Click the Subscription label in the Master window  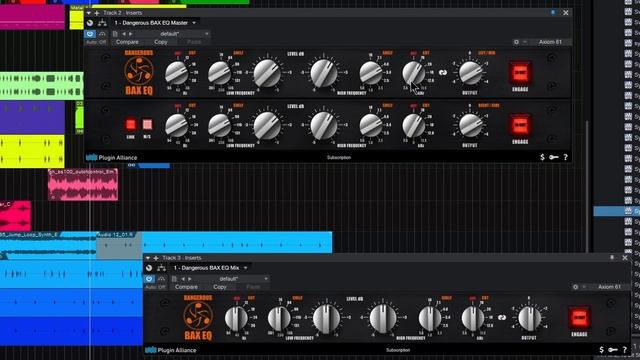click(339, 158)
